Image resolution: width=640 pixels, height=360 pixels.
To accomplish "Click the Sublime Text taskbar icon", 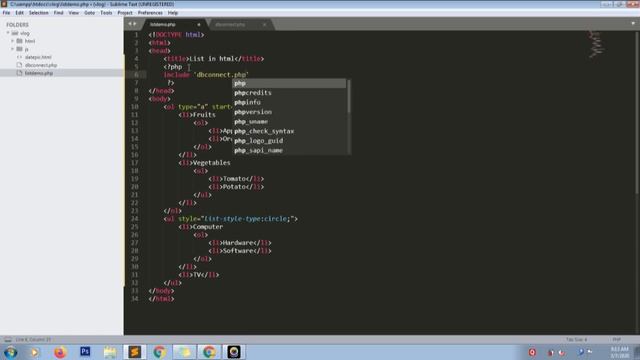I will (134, 352).
